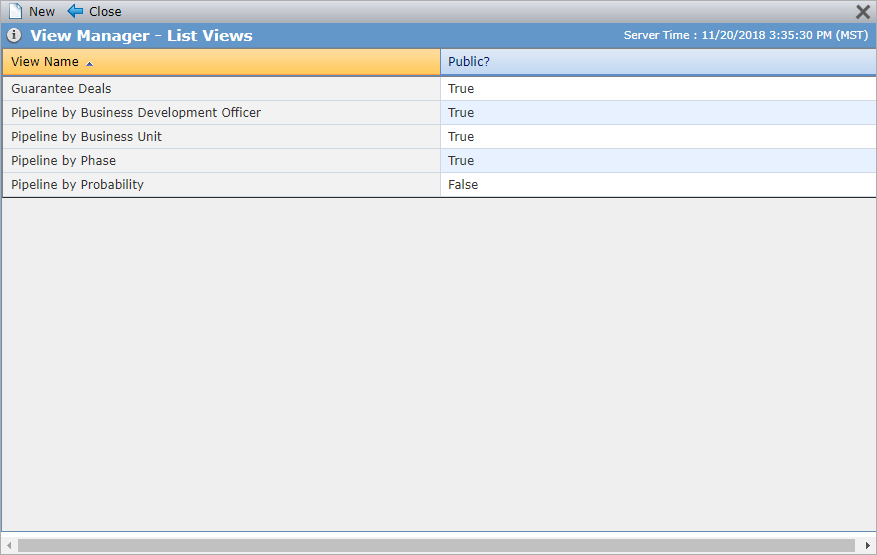The height and width of the screenshot is (555, 877).
Task: Open the Pipeline by Phase view
Action: (63, 161)
